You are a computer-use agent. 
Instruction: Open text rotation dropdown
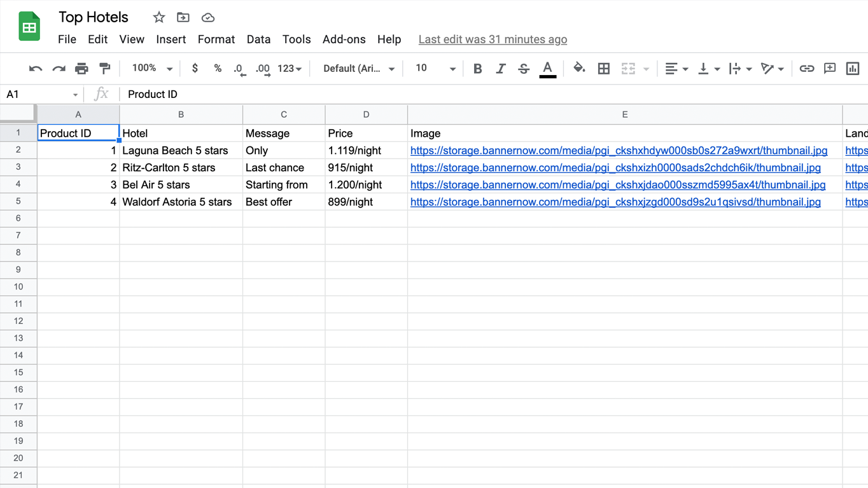coord(773,69)
